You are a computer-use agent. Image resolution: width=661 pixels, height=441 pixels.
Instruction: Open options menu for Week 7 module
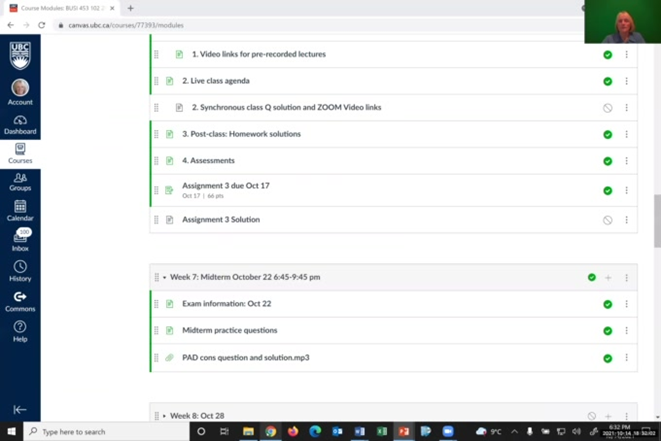[x=627, y=278]
